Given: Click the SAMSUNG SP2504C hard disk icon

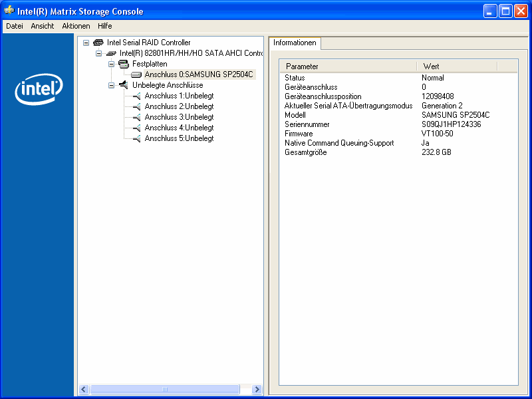Looking at the screenshot, I should point(136,74).
